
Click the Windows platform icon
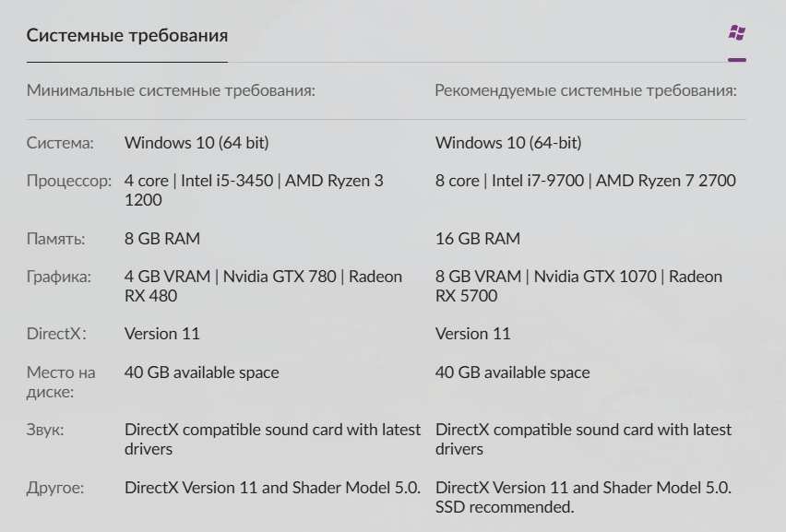736,33
